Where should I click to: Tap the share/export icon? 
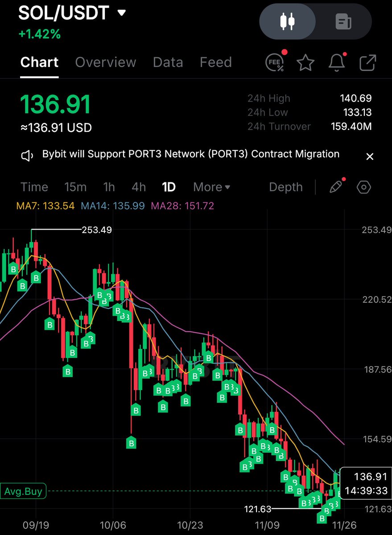[x=367, y=62]
